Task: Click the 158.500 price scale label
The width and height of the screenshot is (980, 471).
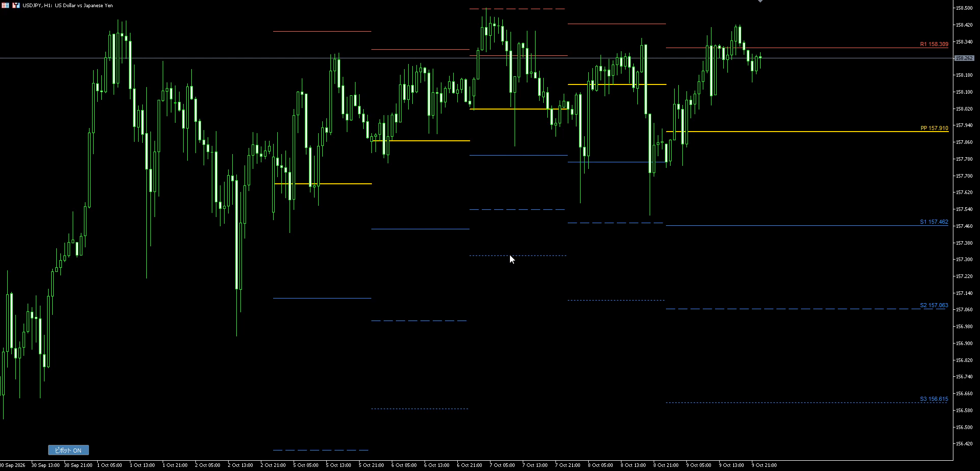Action: tap(964, 8)
